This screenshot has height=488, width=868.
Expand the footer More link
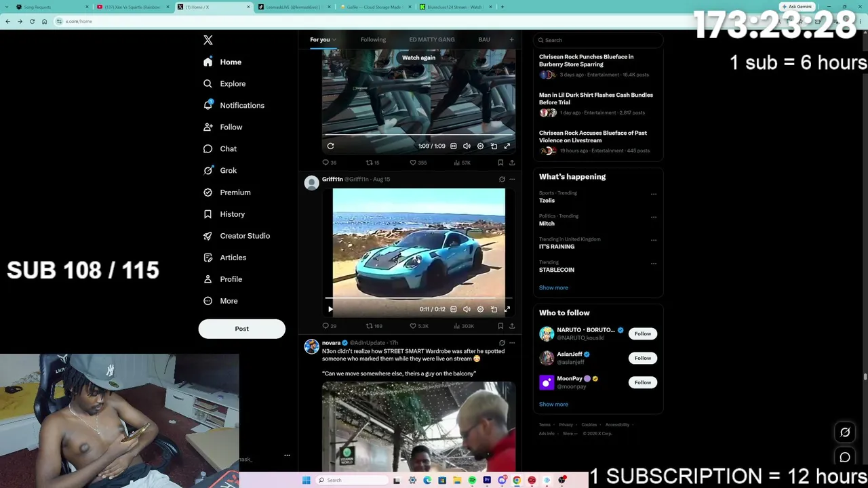pos(570,433)
